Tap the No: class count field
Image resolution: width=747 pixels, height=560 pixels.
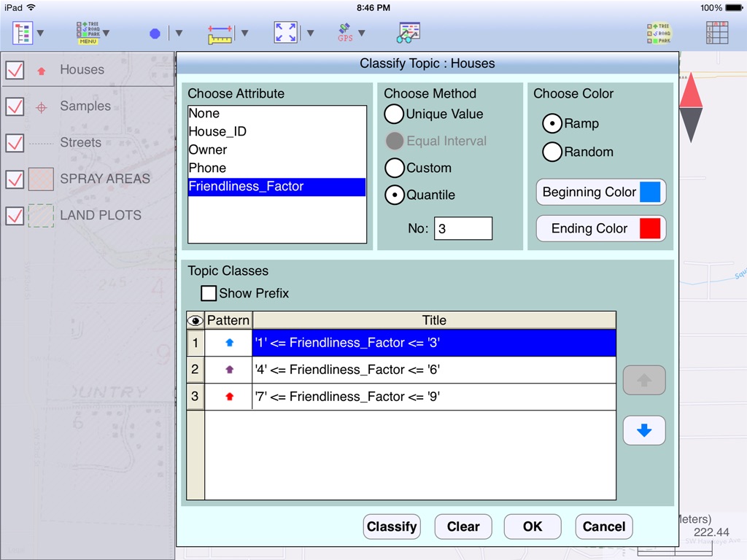pos(463,228)
